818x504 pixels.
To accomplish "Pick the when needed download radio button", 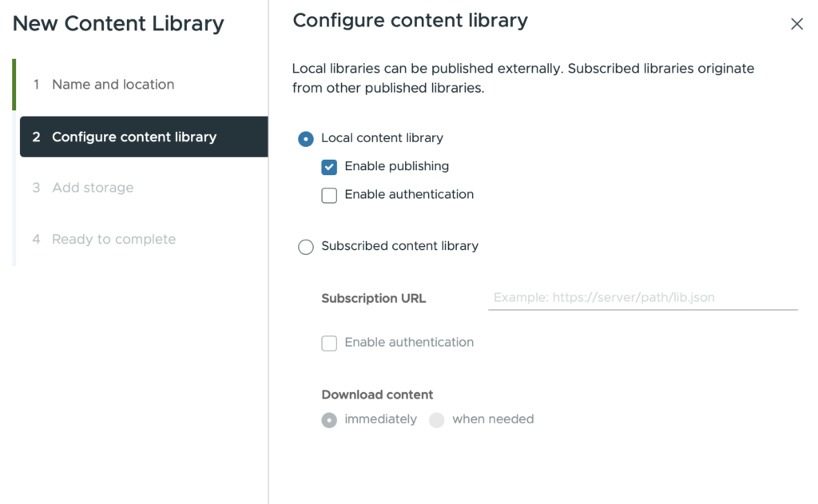I will (436, 420).
